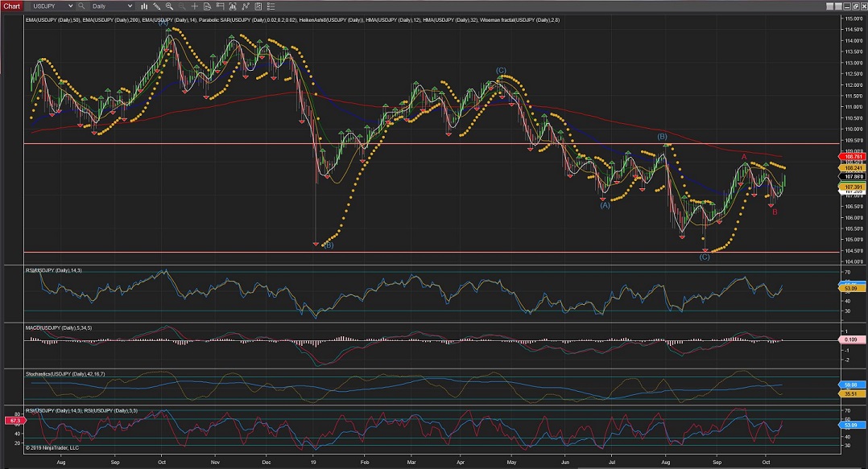
Task: Click the zoom out magnifier icon
Action: tap(181, 6)
